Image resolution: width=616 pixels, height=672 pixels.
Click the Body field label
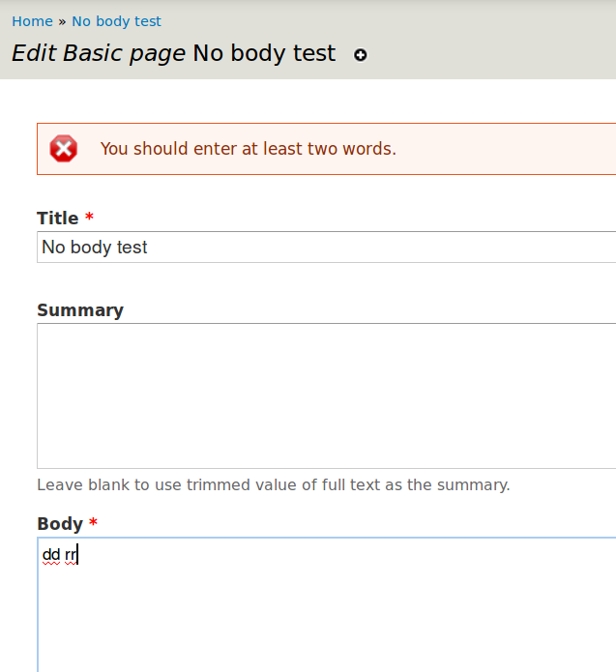tap(59, 524)
